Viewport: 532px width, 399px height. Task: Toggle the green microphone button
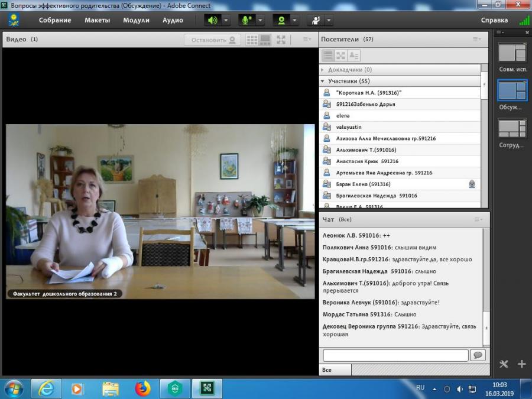coord(247,20)
